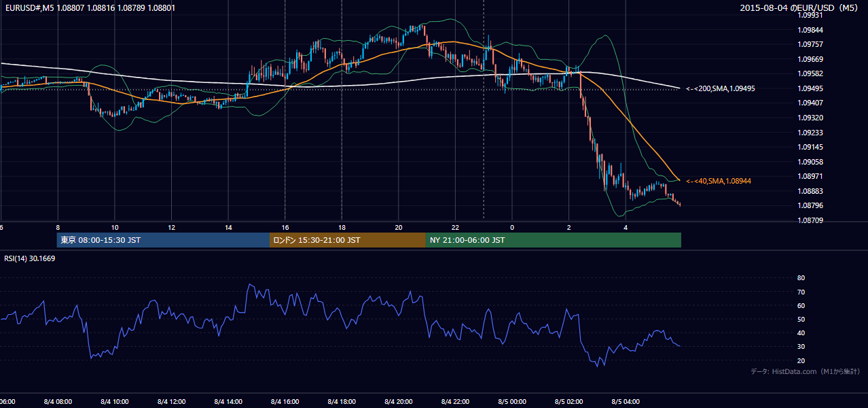Click the 8/5 04:00 time label
The image size is (868, 408).
[x=626, y=402]
